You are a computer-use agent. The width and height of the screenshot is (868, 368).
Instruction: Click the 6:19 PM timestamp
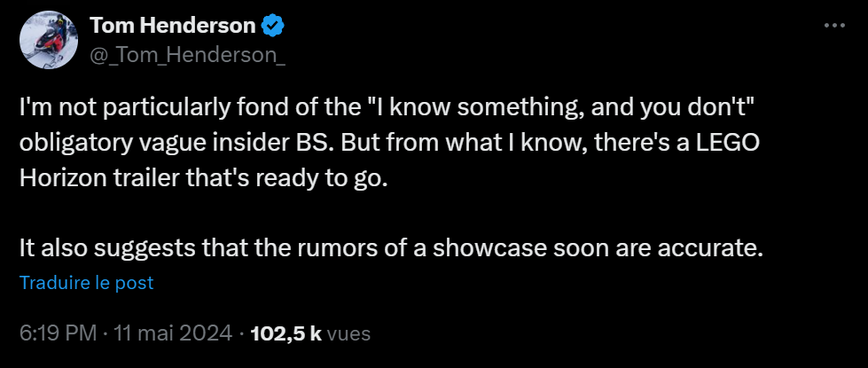tap(58, 334)
